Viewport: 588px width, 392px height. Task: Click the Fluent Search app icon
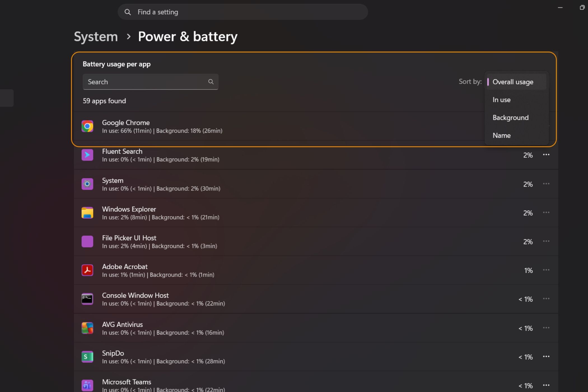click(87, 155)
